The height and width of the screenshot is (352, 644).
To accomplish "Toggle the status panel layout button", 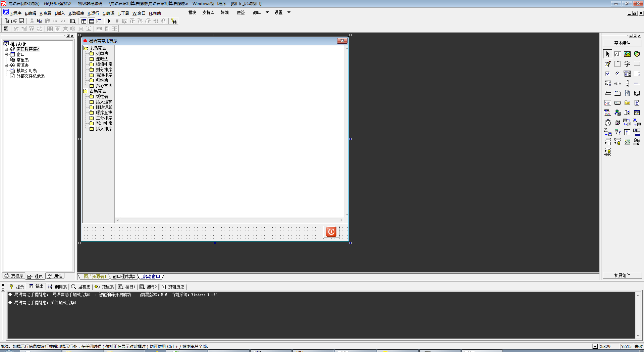I will tap(91, 21).
